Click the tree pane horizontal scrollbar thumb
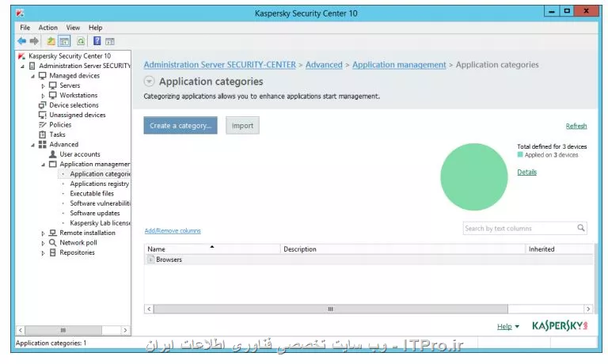Viewport: 608px width, 364px height. (x=63, y=330)
